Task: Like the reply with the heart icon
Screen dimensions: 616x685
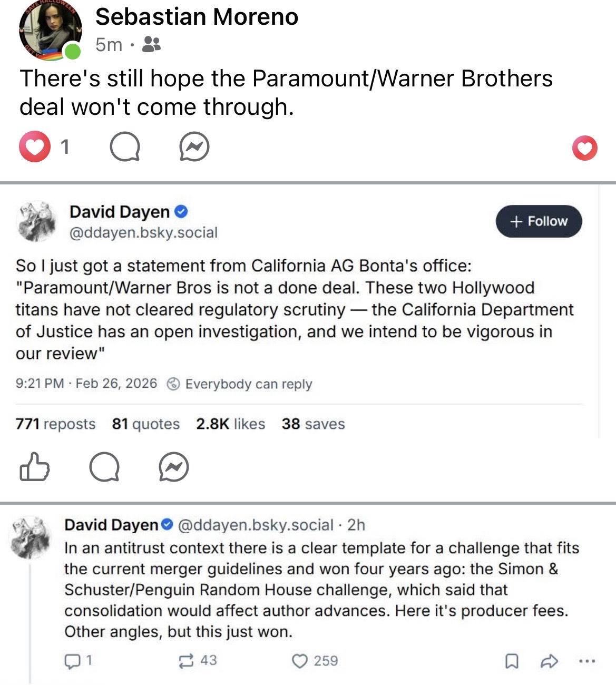Action: pos(300,661)
